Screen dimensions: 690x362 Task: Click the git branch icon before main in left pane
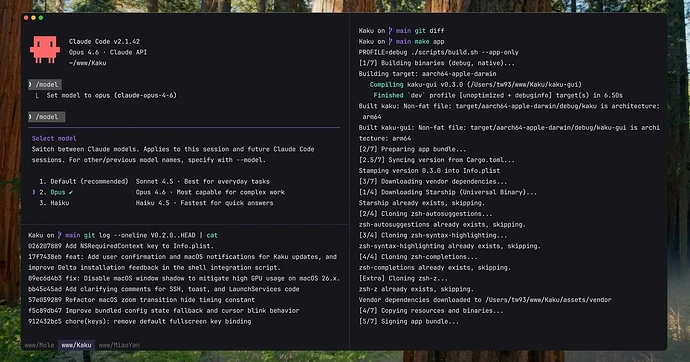(60, 235)
